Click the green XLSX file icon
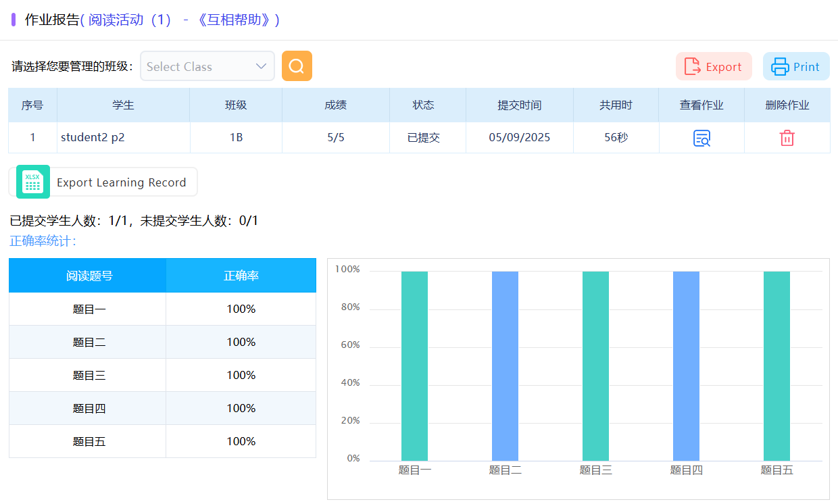The image size is (838, 504). coord(32,182)
